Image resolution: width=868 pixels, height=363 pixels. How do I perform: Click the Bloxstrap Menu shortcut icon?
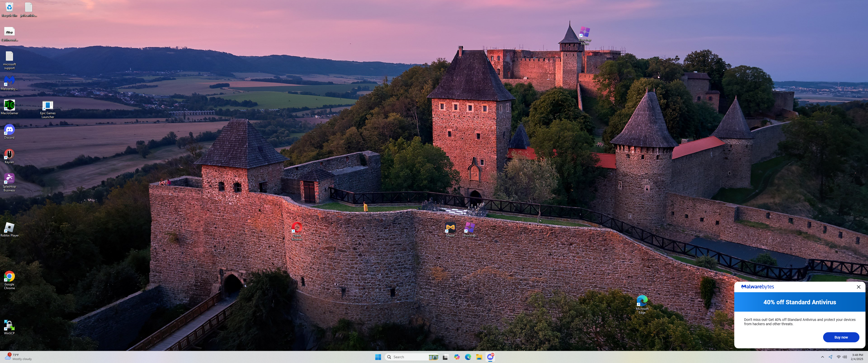585,32
